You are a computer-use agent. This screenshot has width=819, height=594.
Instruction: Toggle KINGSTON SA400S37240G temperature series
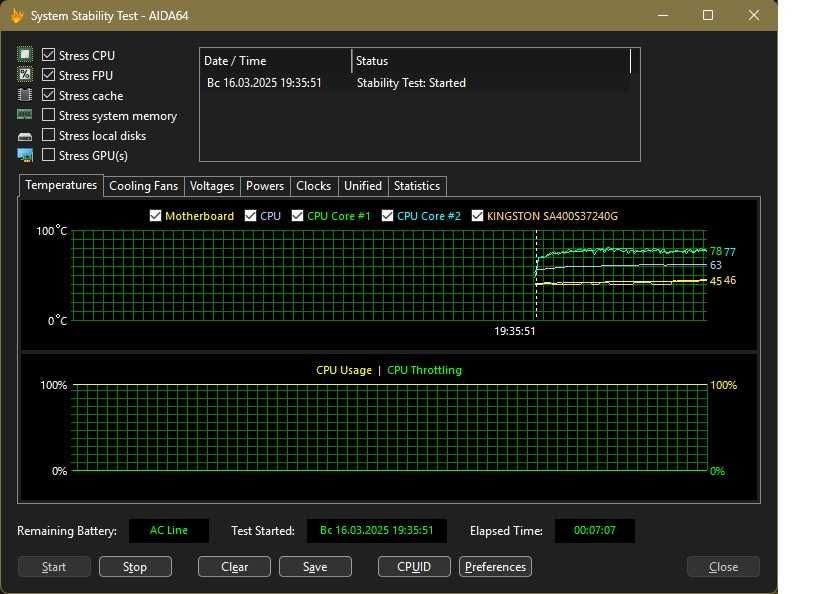point(477,215)
